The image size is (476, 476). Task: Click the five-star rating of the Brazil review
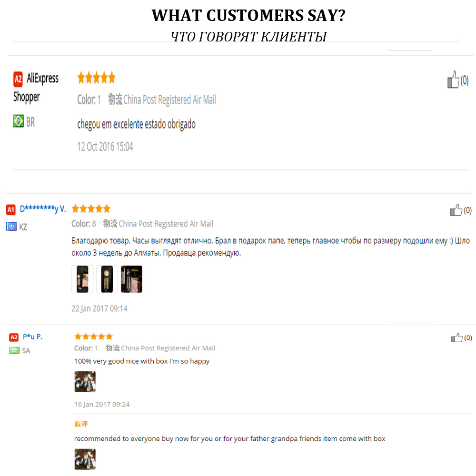point(96,78)
